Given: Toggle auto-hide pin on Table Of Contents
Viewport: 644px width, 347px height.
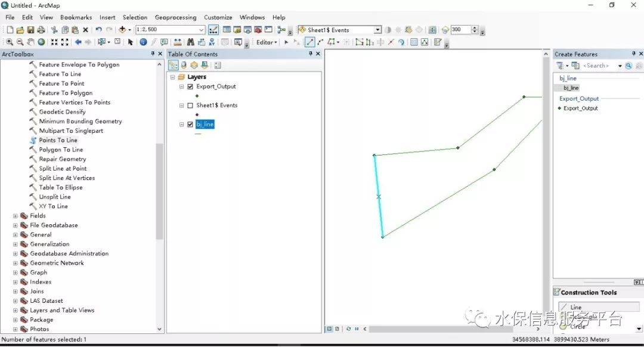Looking at the screenshot, I should click(x=311, y=54).
